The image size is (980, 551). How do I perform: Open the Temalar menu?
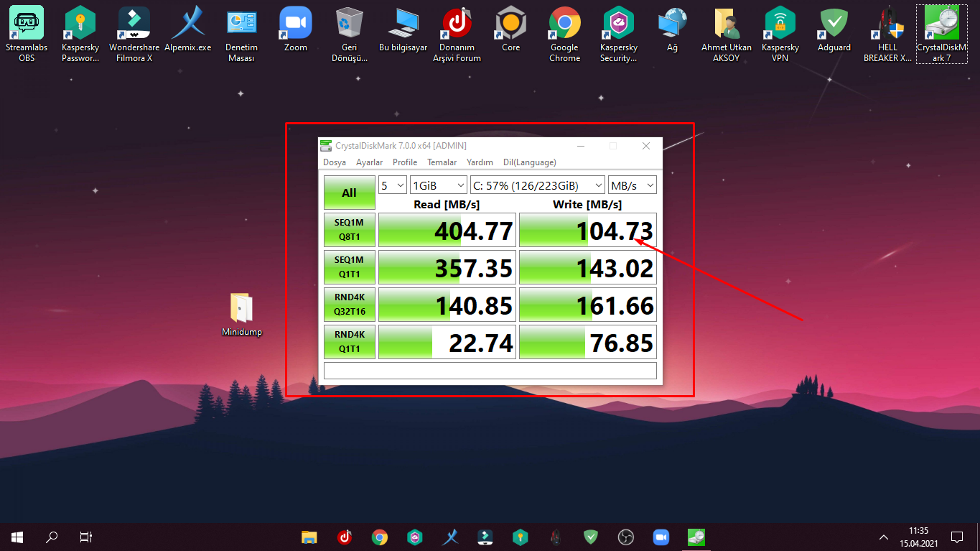(442, 162)
